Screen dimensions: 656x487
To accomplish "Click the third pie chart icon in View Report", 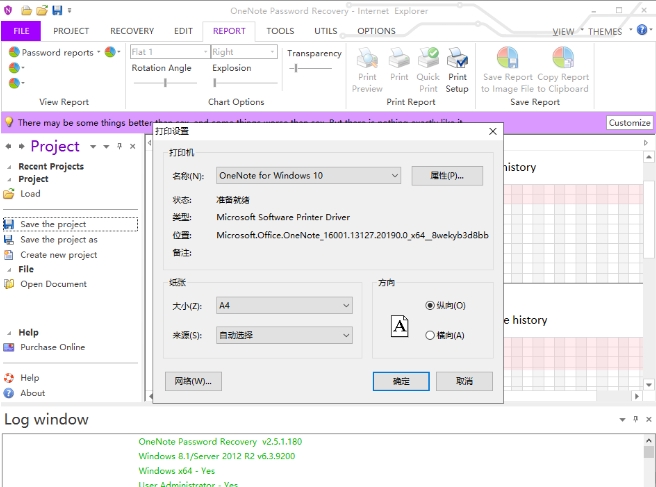I will pos(14,83).
